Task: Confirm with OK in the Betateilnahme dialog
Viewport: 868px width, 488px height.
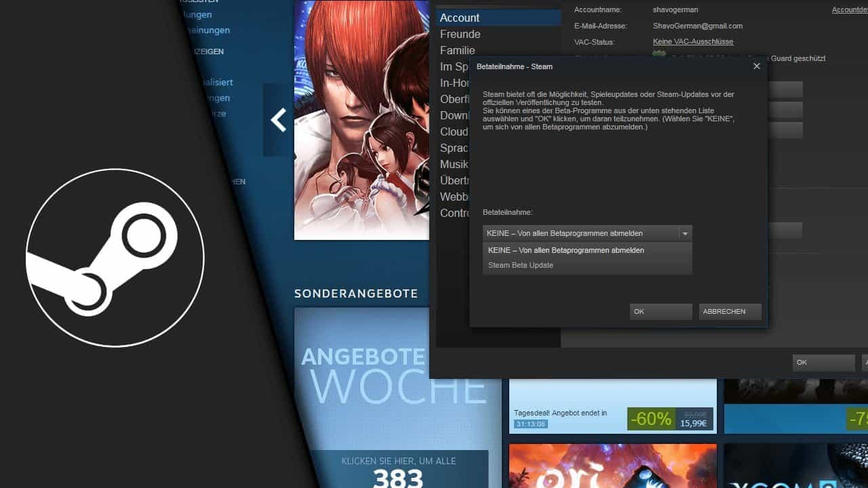Action: click(x=661, y=312)
